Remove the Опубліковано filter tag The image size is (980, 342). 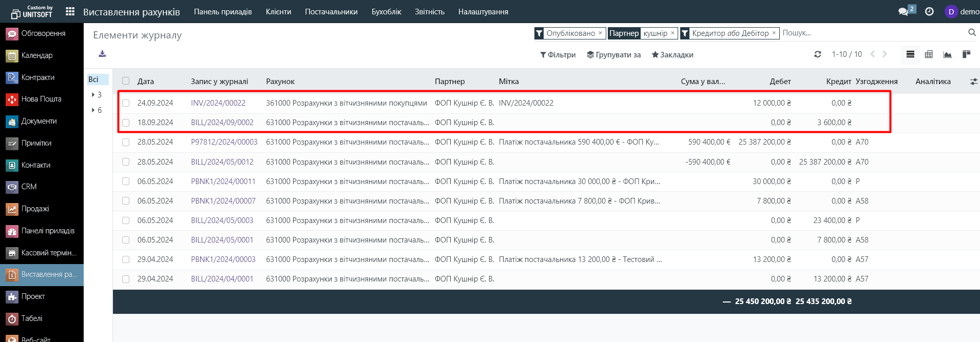point(600,33)
